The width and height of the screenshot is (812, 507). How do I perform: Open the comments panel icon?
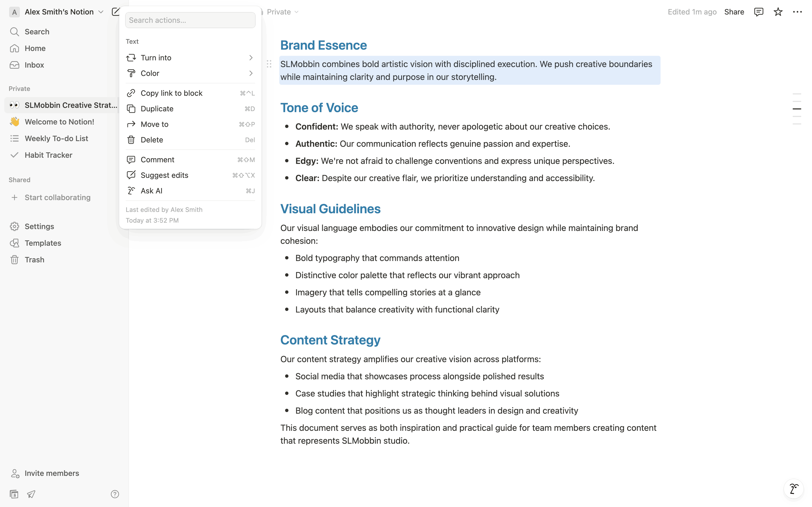point(758,12)
